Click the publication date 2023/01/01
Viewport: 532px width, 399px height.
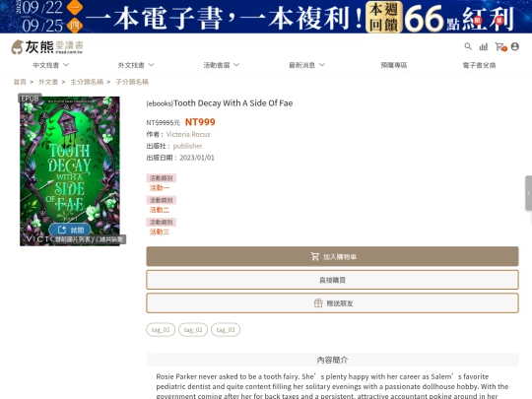(x=197, y=158)
